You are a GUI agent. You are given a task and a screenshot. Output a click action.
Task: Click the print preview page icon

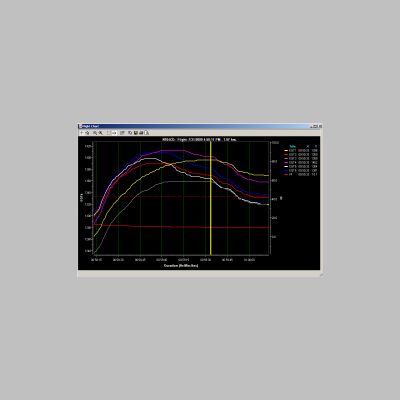pyautogui.click(x=146, y=133)
